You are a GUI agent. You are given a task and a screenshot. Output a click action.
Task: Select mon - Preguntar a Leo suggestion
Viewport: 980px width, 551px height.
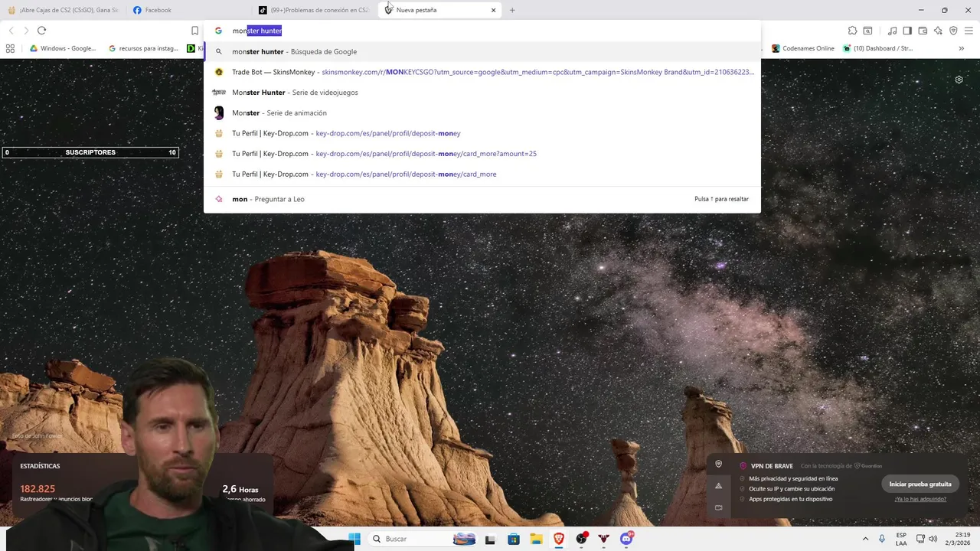point(482,199)
